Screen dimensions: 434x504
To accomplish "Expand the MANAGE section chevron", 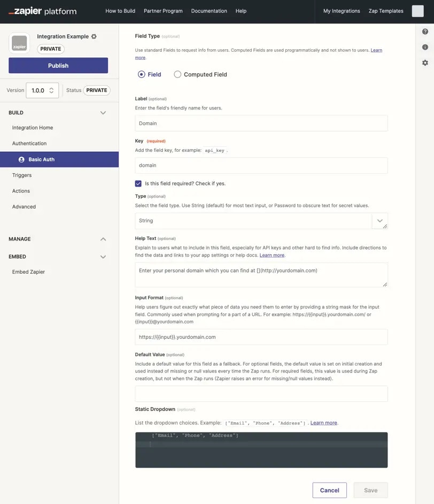I will (103, 239).
